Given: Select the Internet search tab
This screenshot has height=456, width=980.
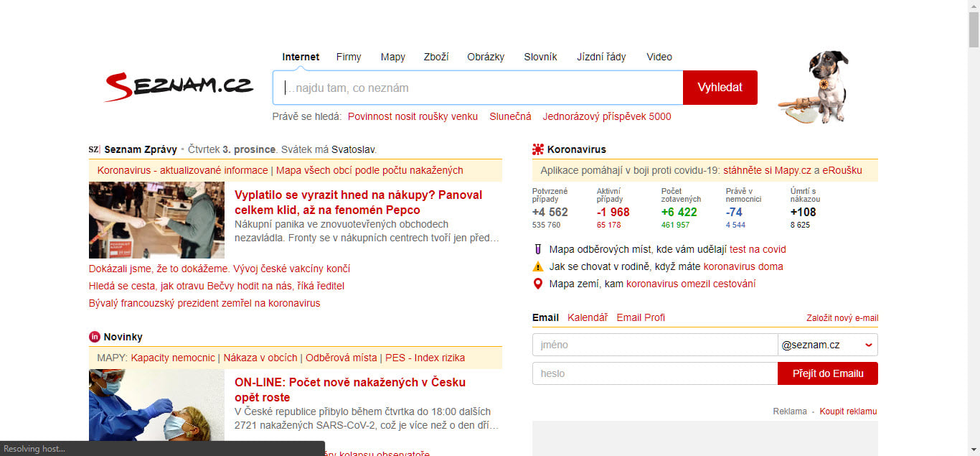Looking at the screenshot, I should [301, 57].
